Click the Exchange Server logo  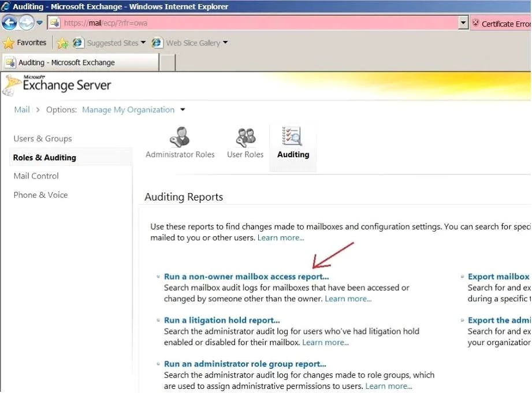pyautogui.click(x=57, y=85)
